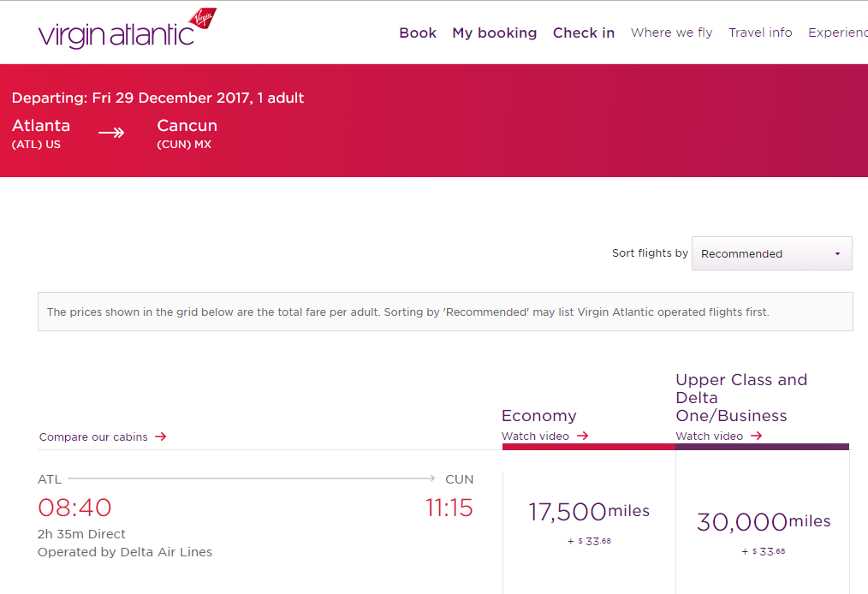Go to the Check in menu
This screenshot has height=594, width=868.
point(584,33)
